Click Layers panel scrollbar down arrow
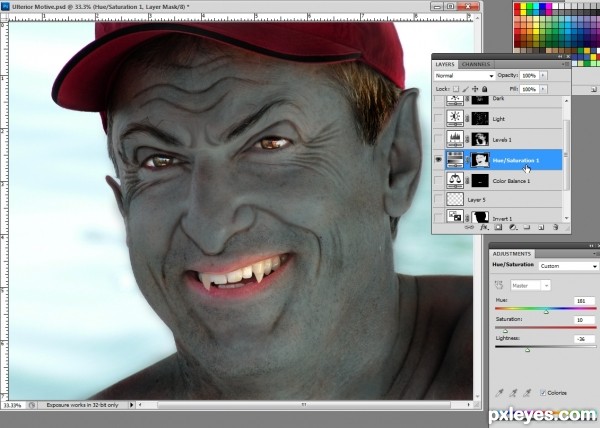The width and height of the screenshot is (600, 428). pos(566,218)
